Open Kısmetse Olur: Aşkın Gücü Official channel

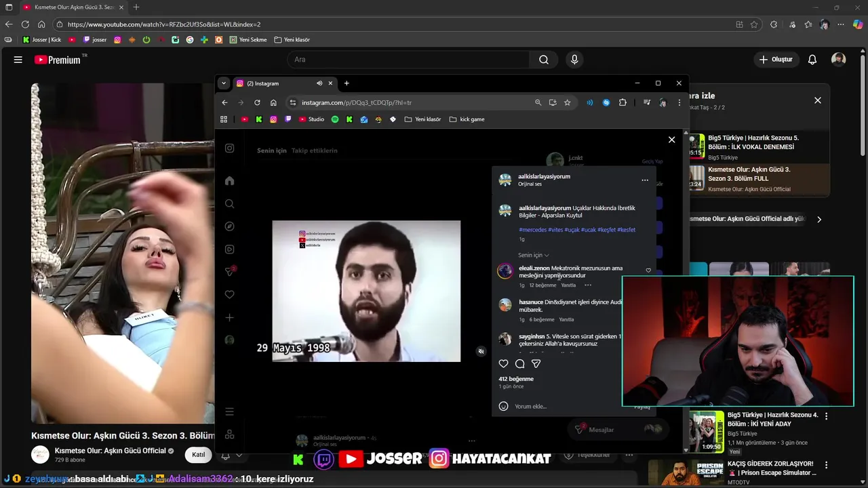[x=111, y=451]
